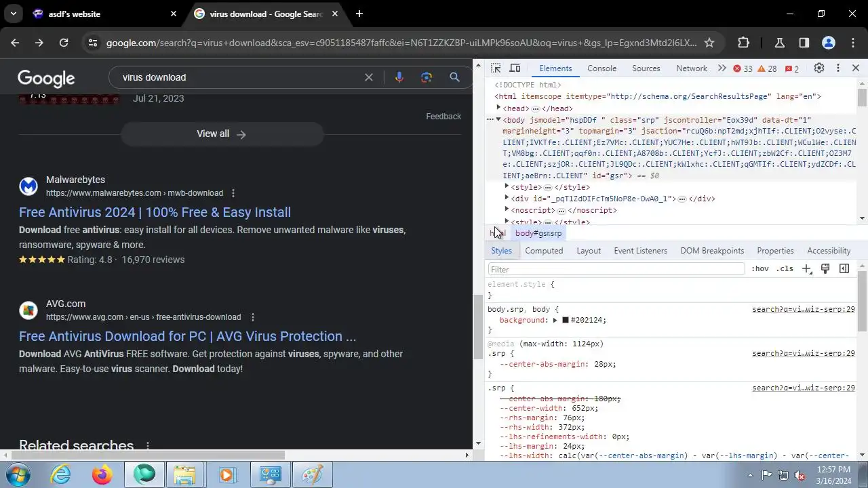The height and width of the screenshot is (488, 868).
Task: Click the #202124 background color swatch
Action: (565, 320)
